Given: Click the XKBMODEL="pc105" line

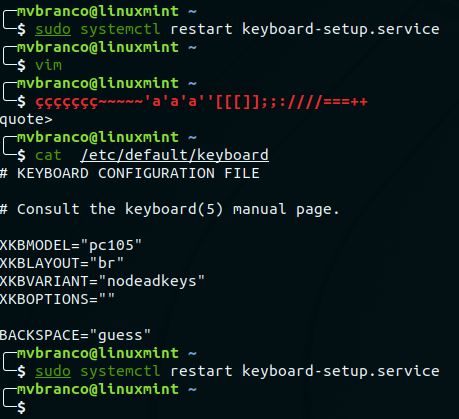Looking at the screenshot, I should point(71,245).
